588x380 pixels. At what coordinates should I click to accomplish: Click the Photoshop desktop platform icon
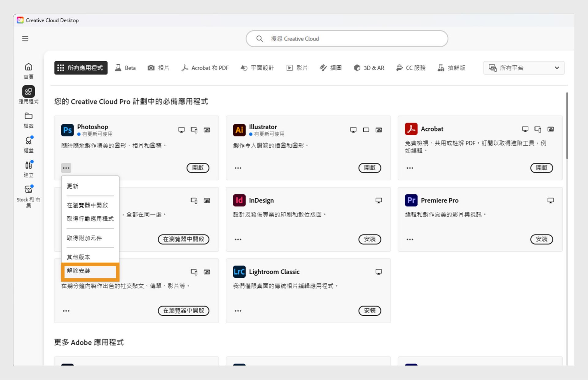(181, 130)
